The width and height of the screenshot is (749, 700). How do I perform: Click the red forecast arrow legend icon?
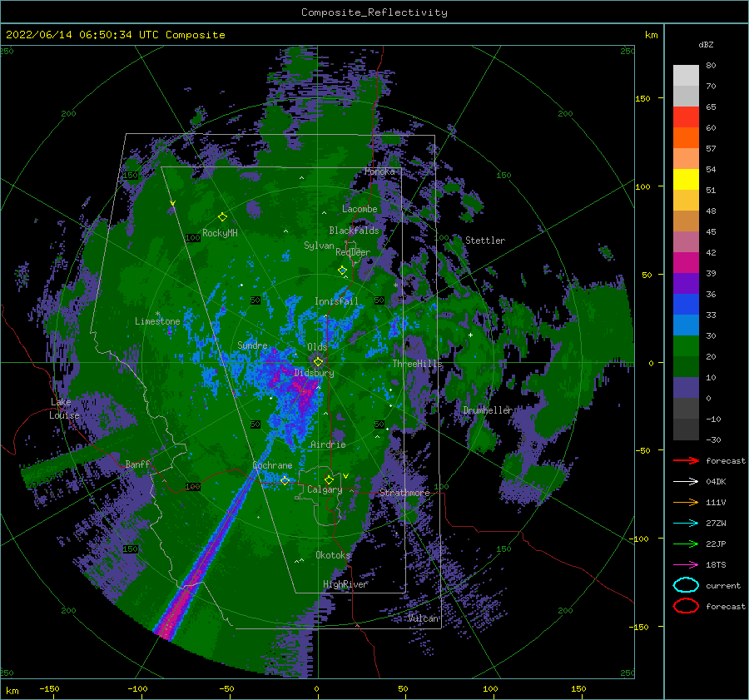(686, 460)
